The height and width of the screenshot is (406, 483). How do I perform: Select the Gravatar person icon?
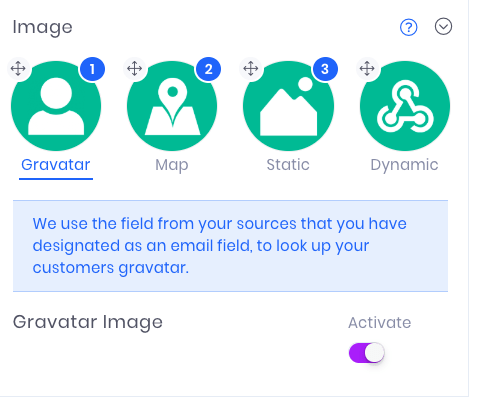(x=56, y=106)
